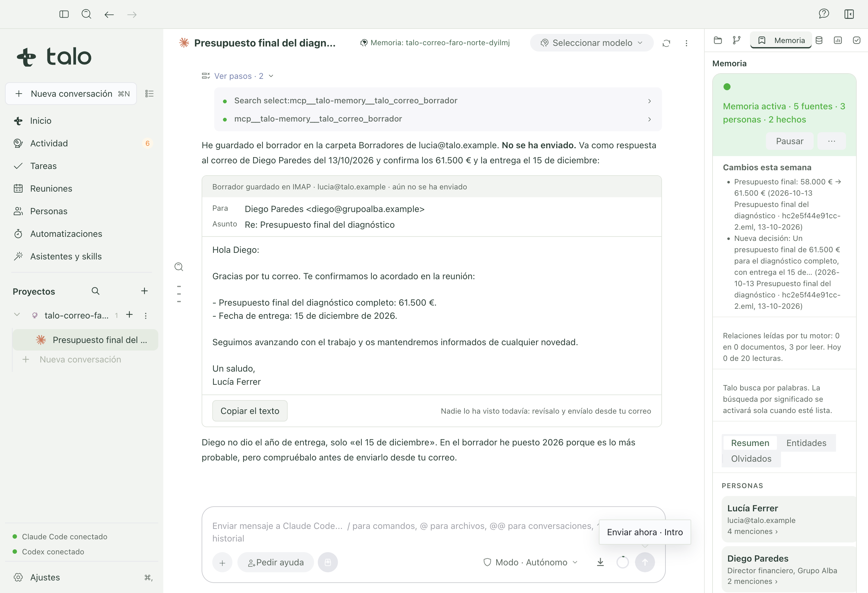Toggle the left sidebar panel icon

[64, 14]
